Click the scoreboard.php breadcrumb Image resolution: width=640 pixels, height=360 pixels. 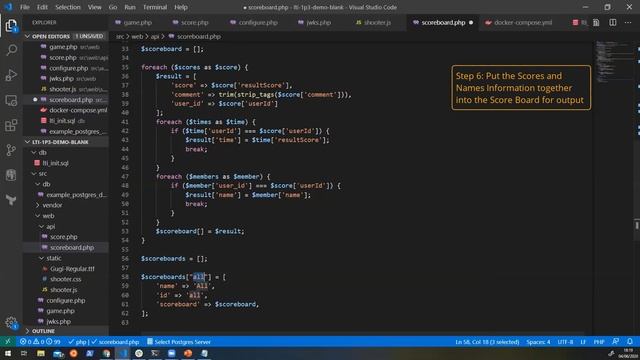click(x=198, y=36)
